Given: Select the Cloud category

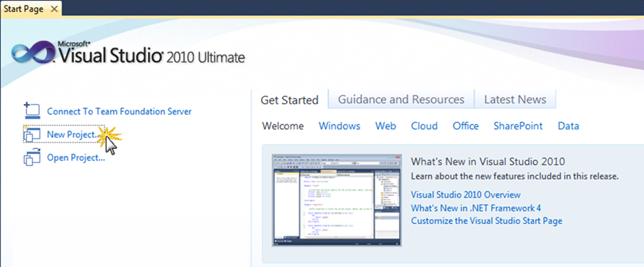Looking at the screenshot, I should [x=424, y=126].
